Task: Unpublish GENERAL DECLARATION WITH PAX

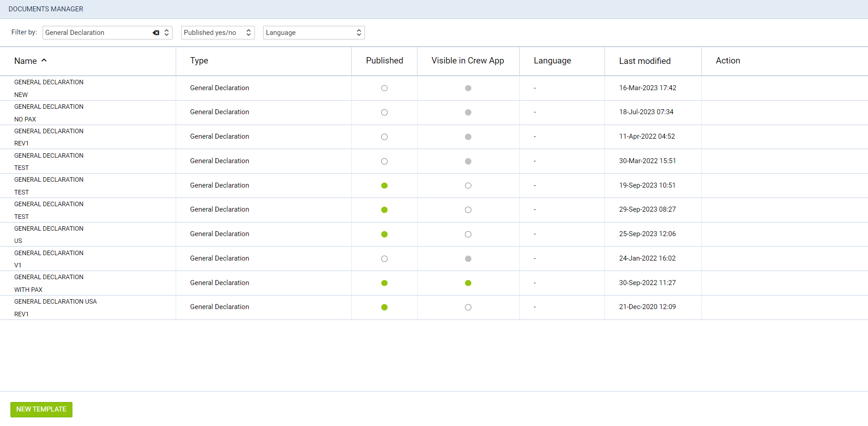Action: 384,283
